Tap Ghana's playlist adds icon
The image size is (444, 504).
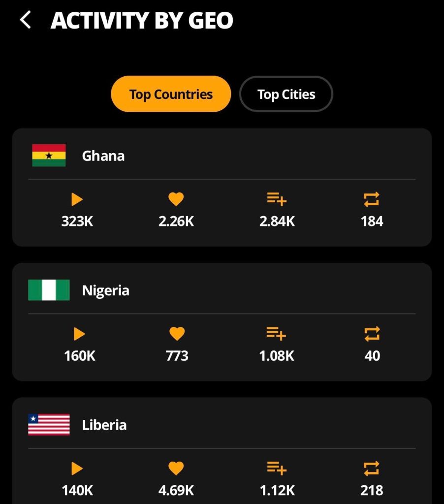(x=277, y=199)
